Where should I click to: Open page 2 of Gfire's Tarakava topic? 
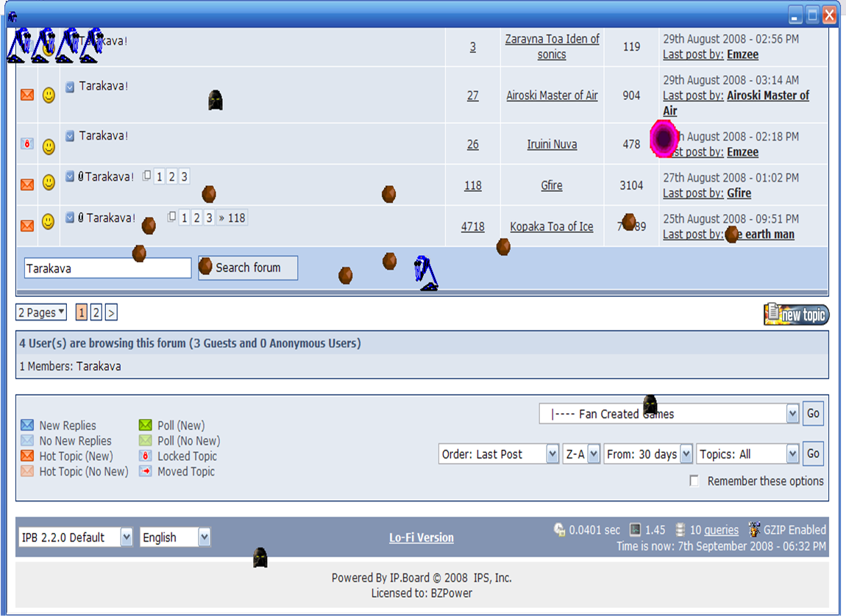[x=171, y=176]
